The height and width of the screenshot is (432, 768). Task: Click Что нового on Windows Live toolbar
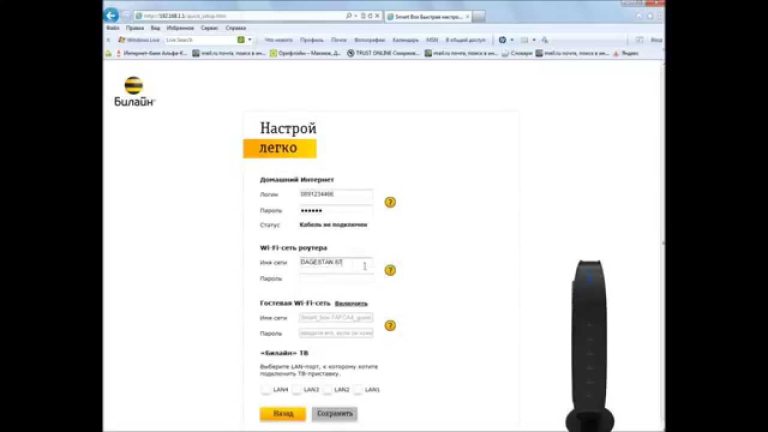[x=278, y=40]
